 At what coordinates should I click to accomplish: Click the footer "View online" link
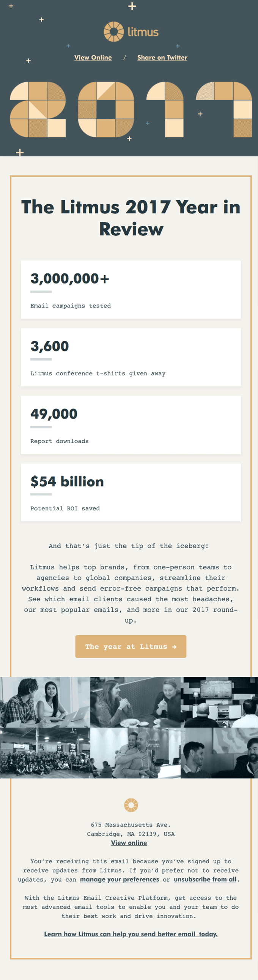point(129,843)
